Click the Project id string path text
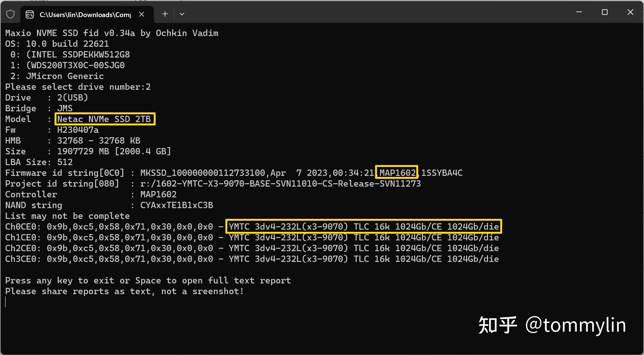644x355 pixels. coord(280,184)
